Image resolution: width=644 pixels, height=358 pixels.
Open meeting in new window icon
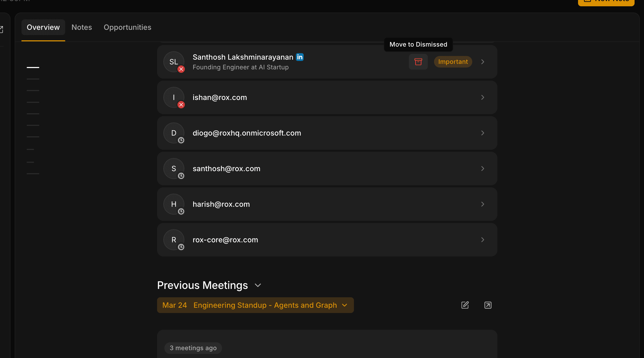488,305
